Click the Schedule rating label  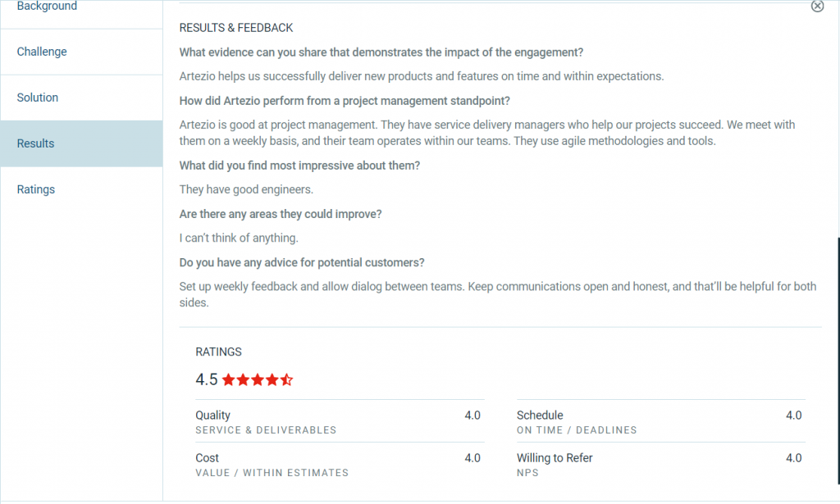pos(540,415)
